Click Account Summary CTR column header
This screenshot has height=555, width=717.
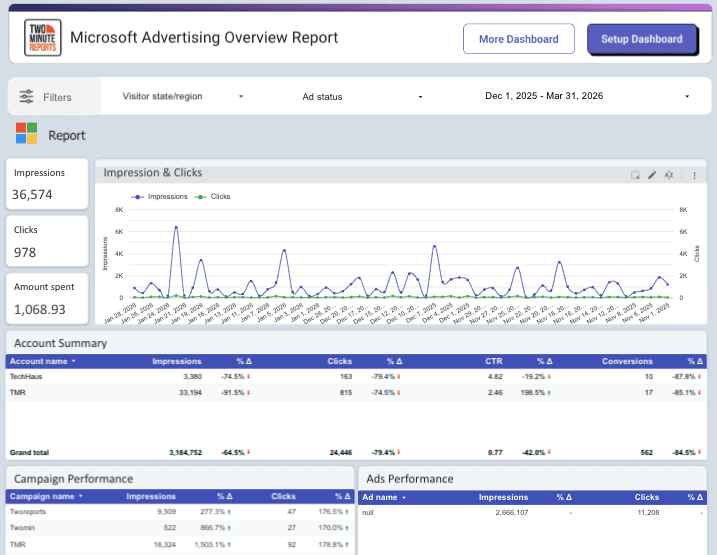[494, 361]
